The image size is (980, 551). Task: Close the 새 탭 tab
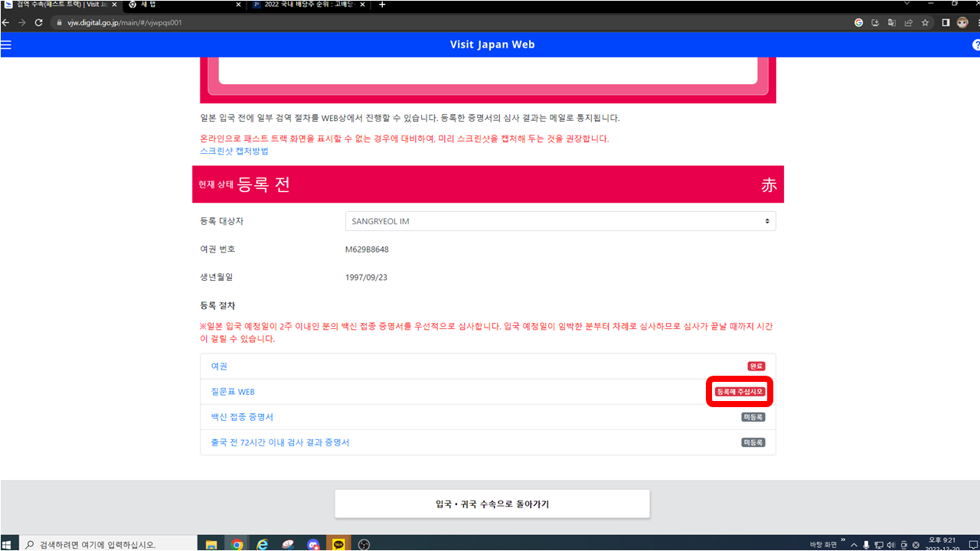pos(238,5)
